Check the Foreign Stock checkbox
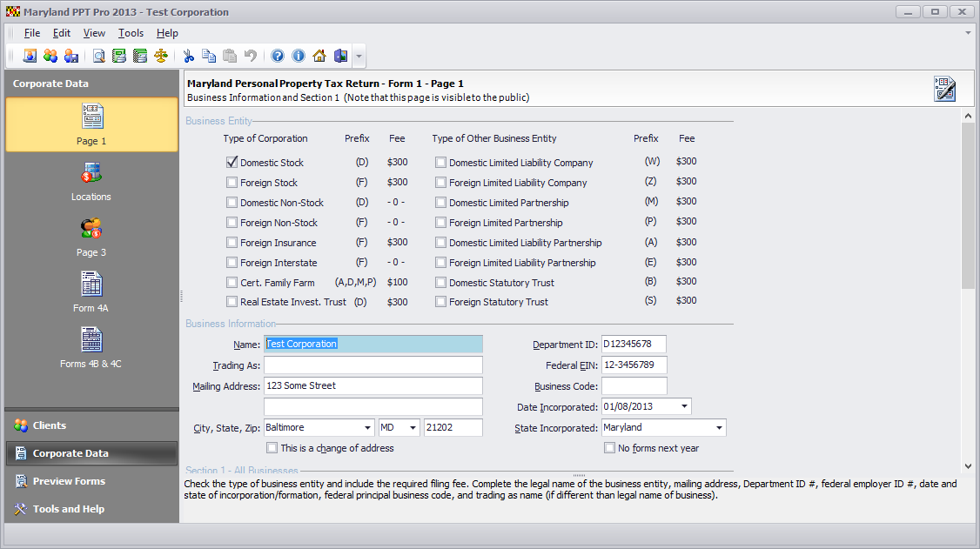 click(x=232, y=183)
